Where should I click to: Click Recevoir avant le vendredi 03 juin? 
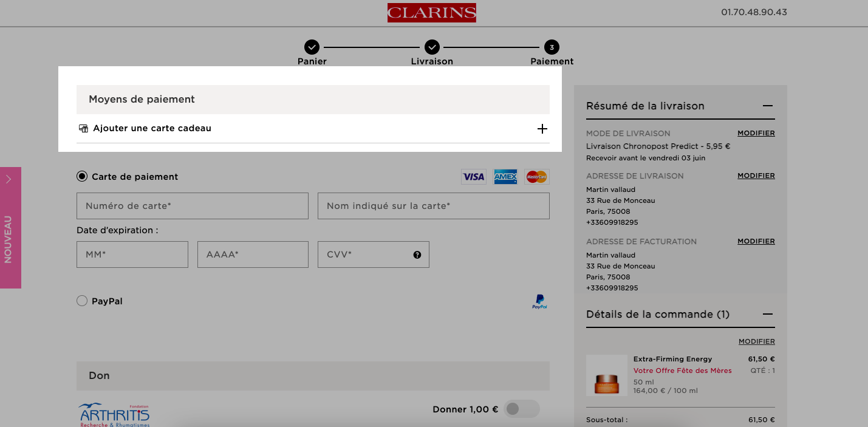click(x=646, y=158)
